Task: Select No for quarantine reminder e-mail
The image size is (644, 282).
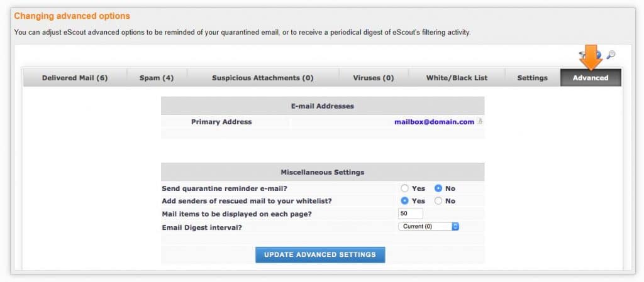Action: pyautogui.click(x=438, y=188)
